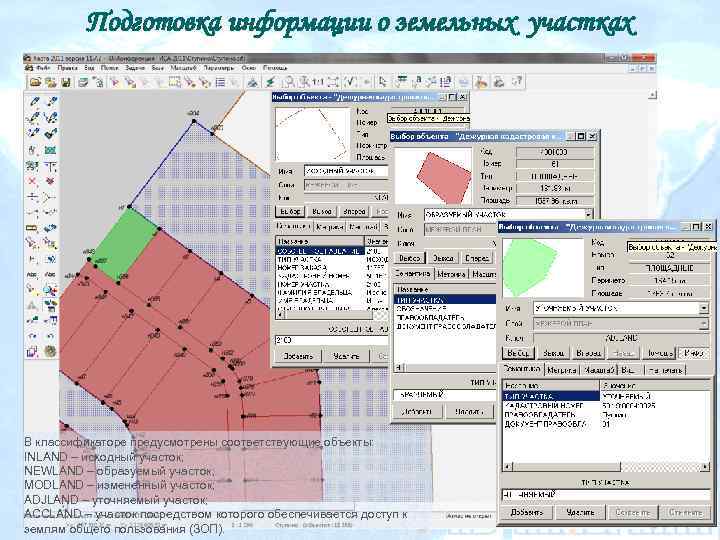Click Добавить in ИСХОДНЫЙ УЧАСТОК dialog

coord(298,356)
